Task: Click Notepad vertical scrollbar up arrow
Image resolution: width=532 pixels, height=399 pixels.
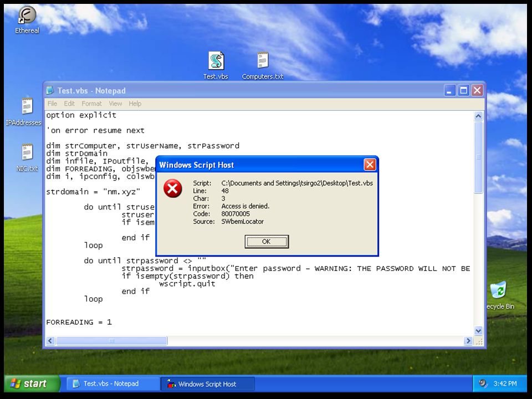Action: tap(478, 116)
